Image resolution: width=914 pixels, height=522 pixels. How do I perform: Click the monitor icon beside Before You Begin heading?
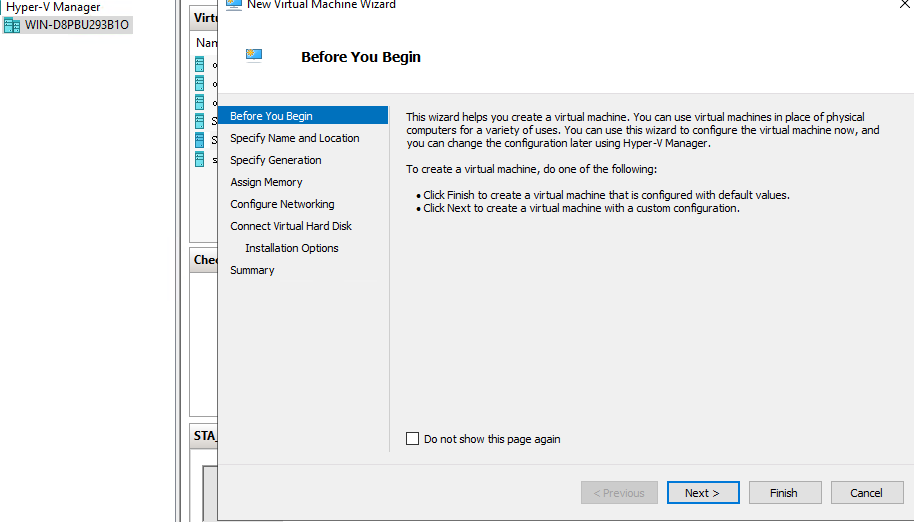(x=254, y=56)
